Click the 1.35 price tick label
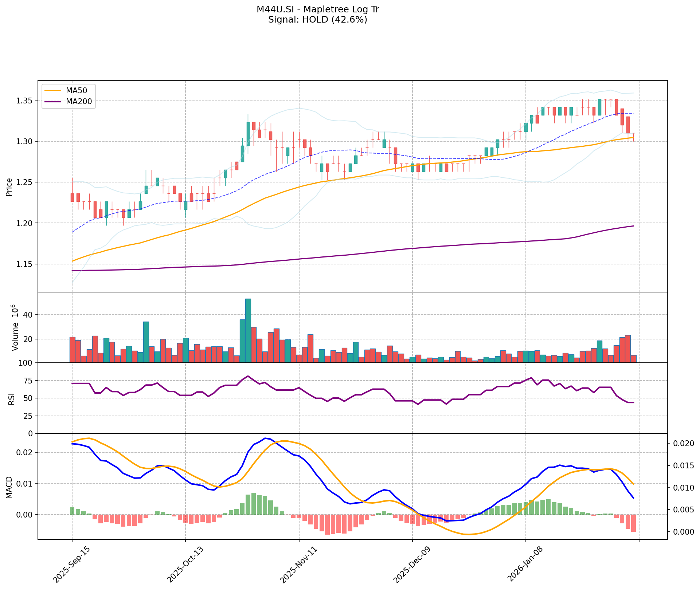This screenshot has height=590, width=700. (25, 101)
